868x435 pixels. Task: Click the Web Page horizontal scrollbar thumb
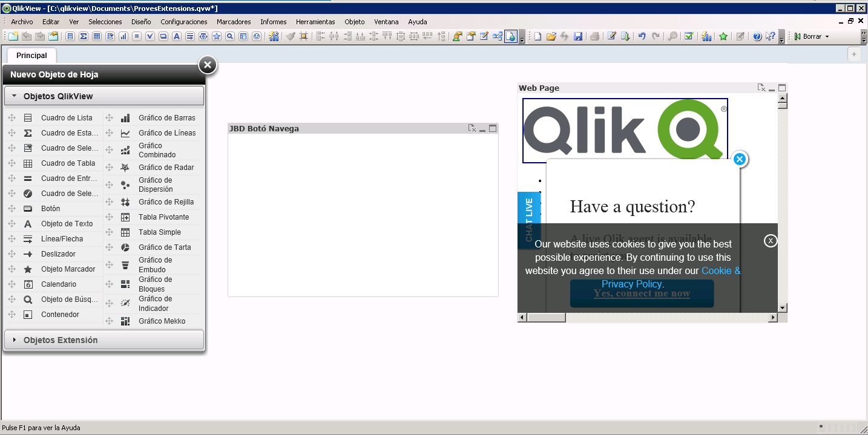coord(546,318)
